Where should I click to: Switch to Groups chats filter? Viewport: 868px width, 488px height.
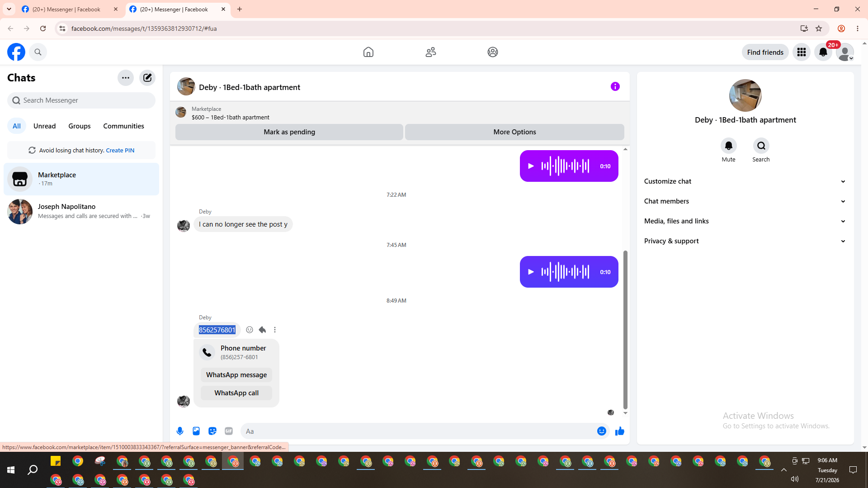80,126
